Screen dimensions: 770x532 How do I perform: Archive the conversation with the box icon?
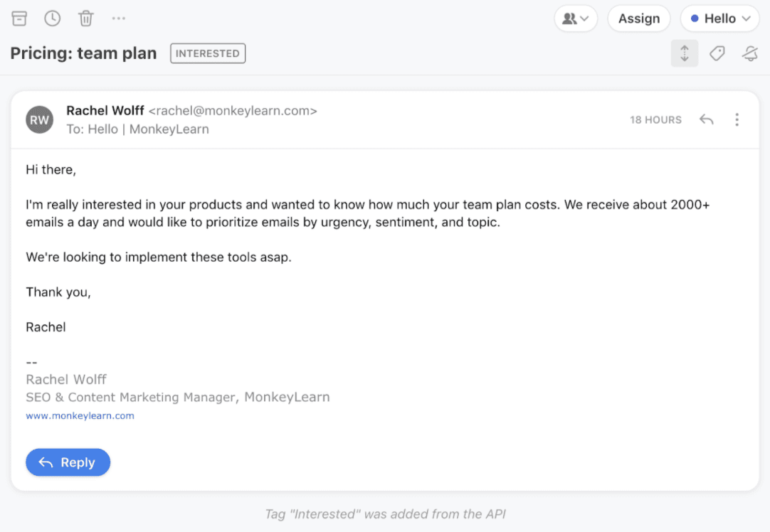coord(19,18)
